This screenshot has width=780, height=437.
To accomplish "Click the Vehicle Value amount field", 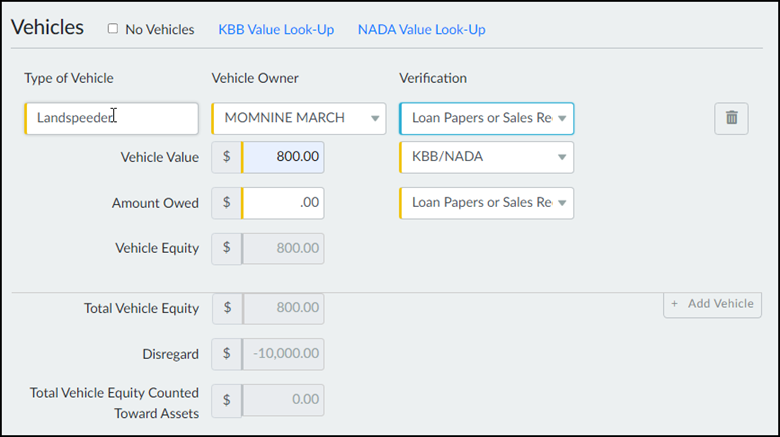I will pos(283,157).
